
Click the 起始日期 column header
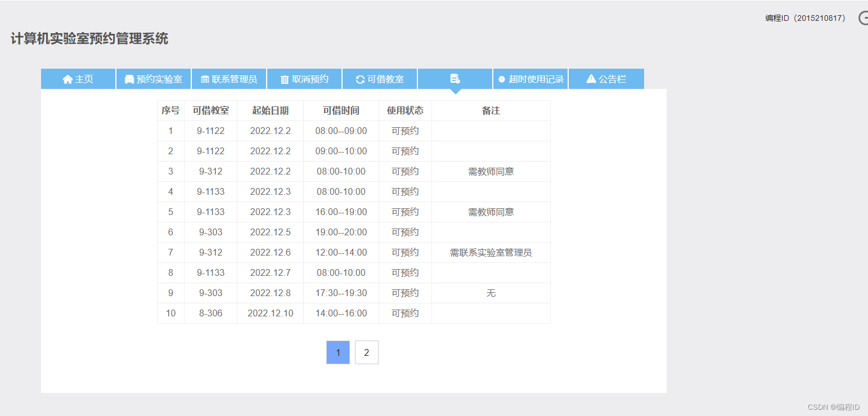pyautogui.click(x=271, y=111)
